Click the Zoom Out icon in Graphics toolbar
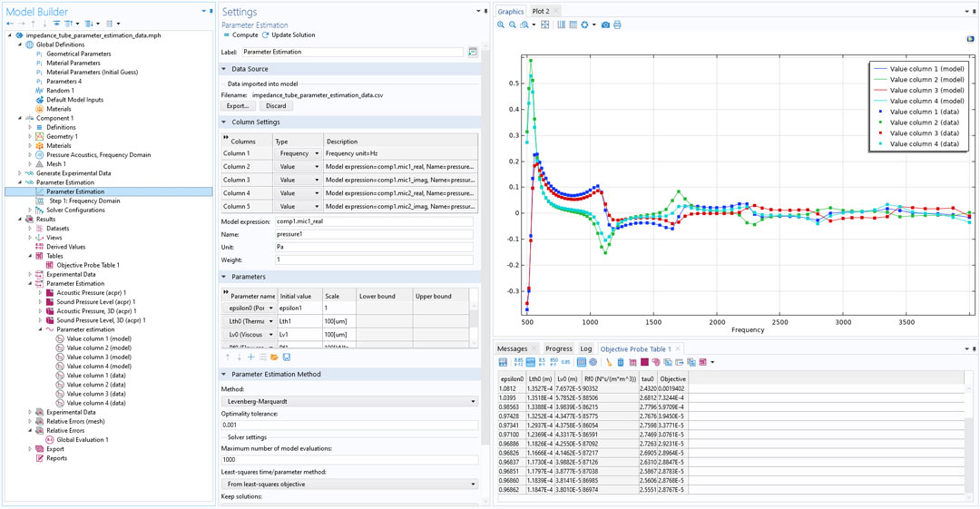This screenshot has height=509, width=980. coord(513,24)
